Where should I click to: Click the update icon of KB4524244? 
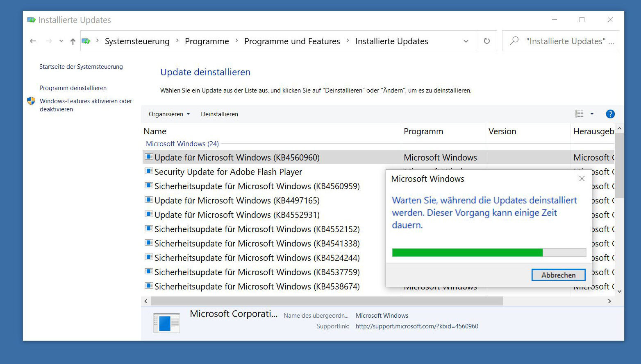pos(149,257)
